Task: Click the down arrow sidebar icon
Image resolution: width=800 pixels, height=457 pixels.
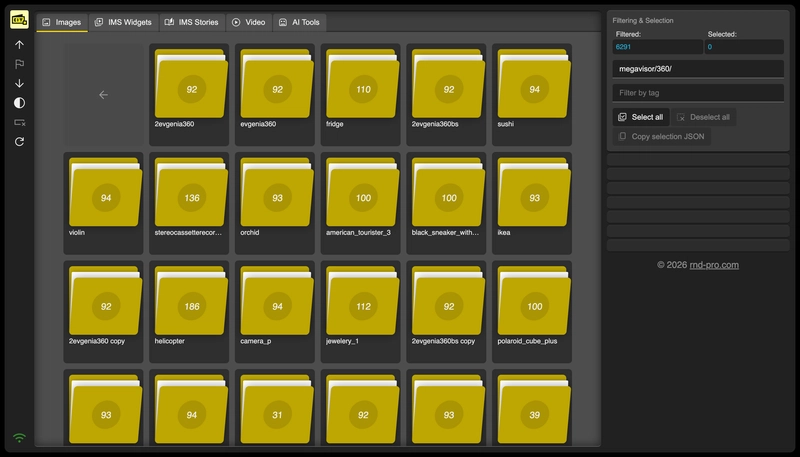Action: point(19,83)
